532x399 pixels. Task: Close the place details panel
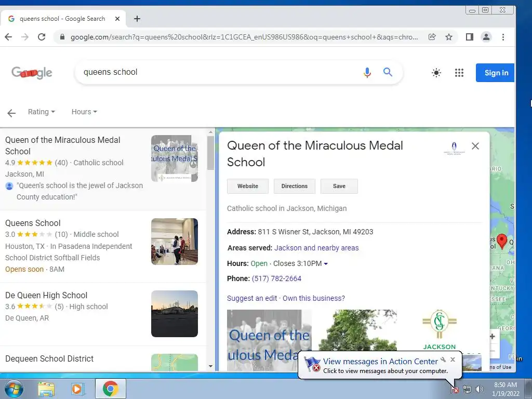[x=475, y=146]
